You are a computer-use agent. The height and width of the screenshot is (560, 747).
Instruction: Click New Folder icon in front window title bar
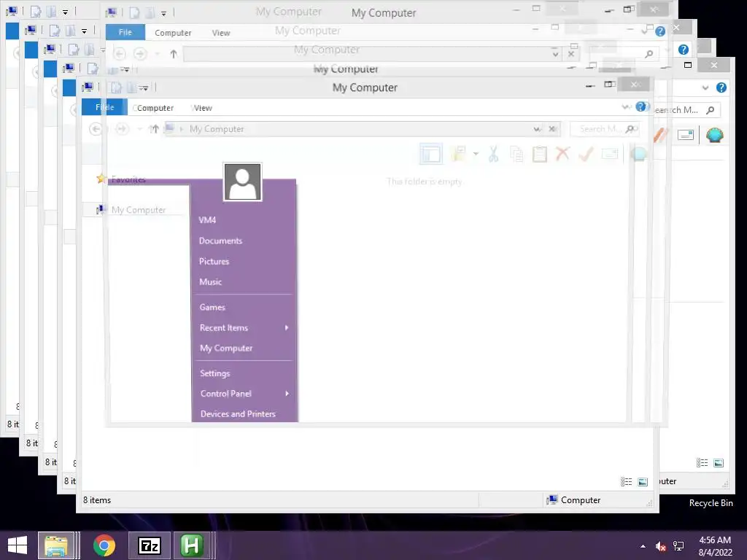pos(132,87)
